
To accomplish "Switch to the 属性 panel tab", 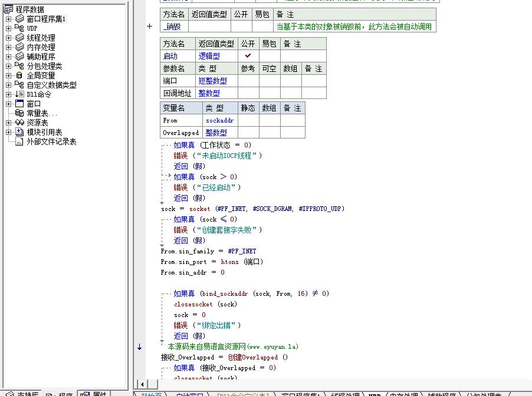I will [94, 394].
